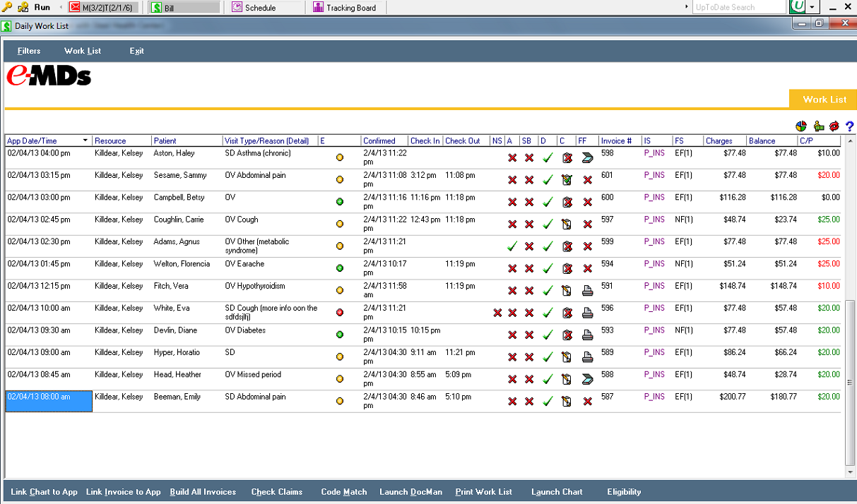This screenshot has width=857, height=504.
Task: Switch to the Bill tab
Action: pos(185,7)
